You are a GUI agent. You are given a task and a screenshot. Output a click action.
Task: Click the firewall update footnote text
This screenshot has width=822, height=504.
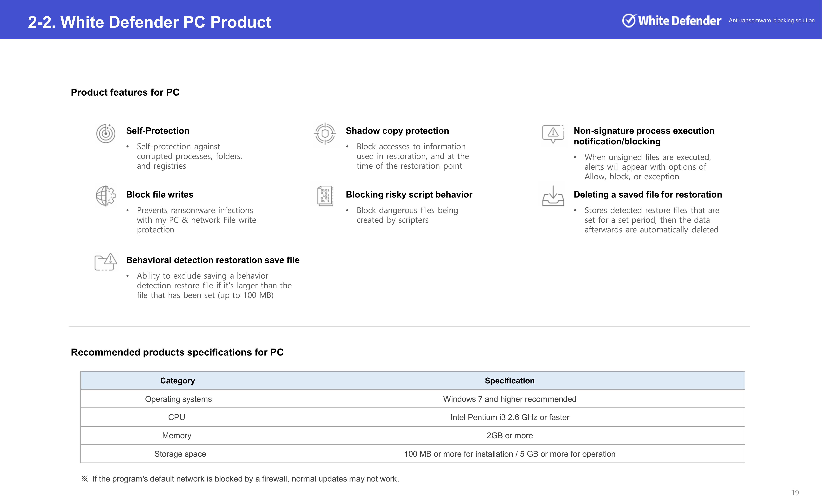click(245, 479)
